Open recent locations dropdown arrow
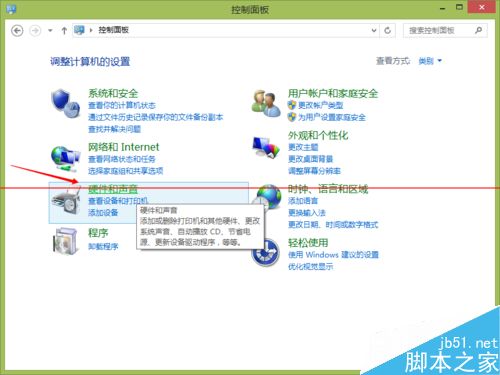Screen dimensions: 500x375 tap(50, 31)
